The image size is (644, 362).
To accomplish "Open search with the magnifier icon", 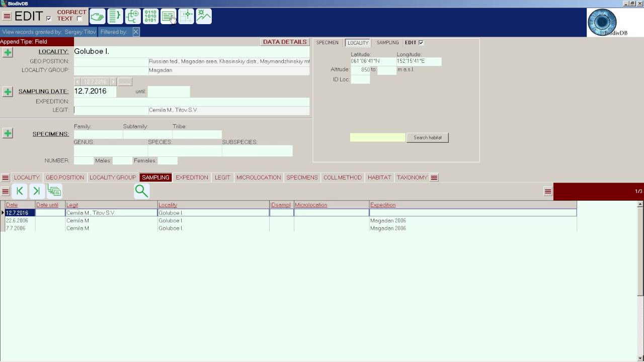I will pyautogui.click(x=141, y=191).
